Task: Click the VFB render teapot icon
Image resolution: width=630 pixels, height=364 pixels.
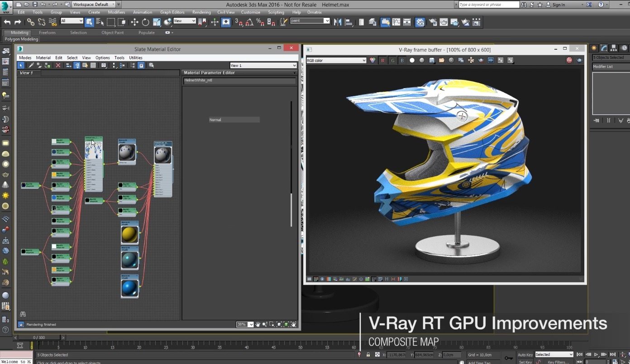Action: click(579, 60)
